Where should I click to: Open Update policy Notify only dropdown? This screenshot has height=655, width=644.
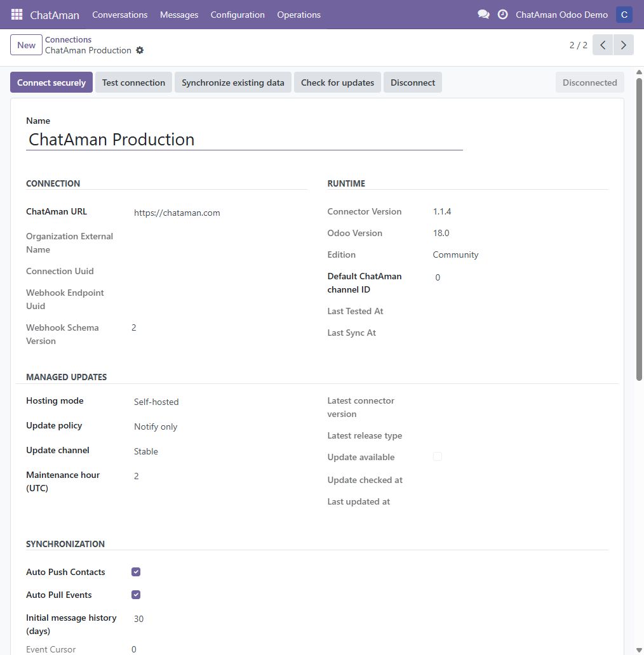point(219,427)
